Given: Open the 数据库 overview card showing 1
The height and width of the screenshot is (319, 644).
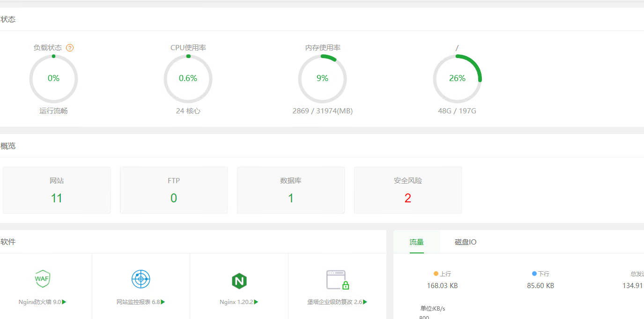Looking at the screenshot, I should click(291, 190).
